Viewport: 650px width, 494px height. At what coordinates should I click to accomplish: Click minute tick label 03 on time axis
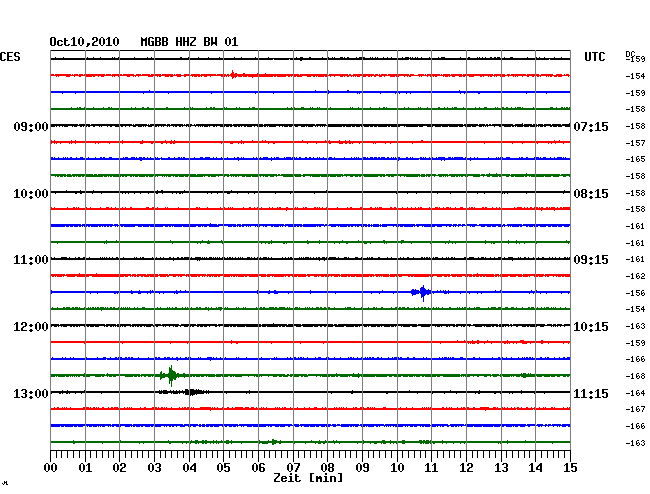154,468
